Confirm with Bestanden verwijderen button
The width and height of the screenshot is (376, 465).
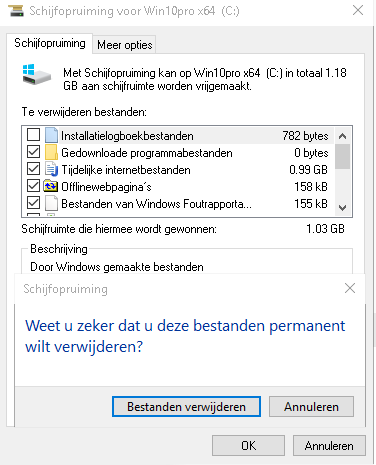pos(186,407)
